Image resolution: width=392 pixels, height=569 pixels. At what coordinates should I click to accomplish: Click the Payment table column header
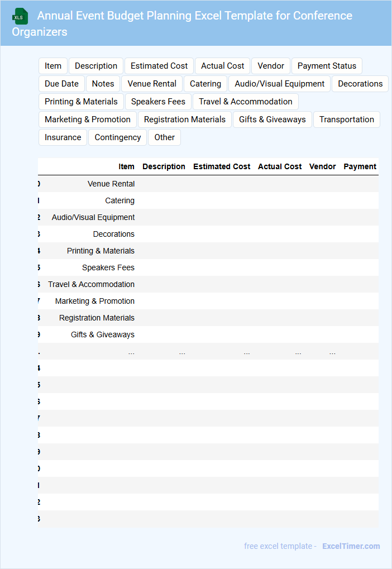tap(360, 166)
